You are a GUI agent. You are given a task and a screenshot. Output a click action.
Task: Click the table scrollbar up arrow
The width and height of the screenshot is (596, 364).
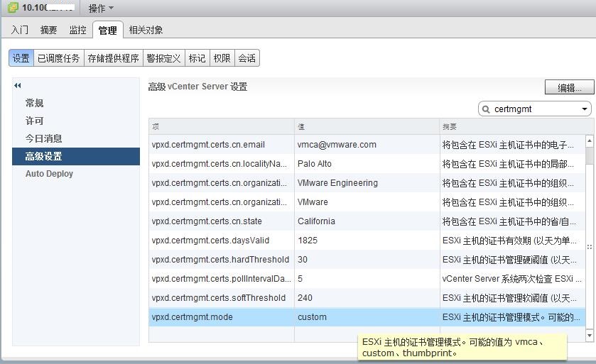point(590,140)
